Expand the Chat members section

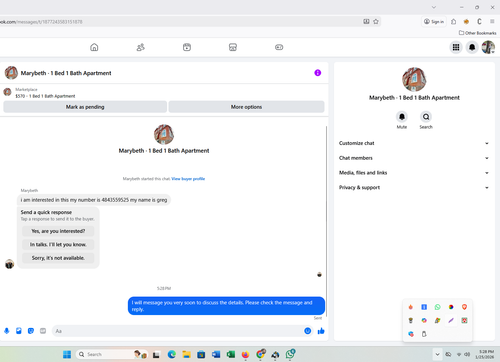tap(414, 158)
